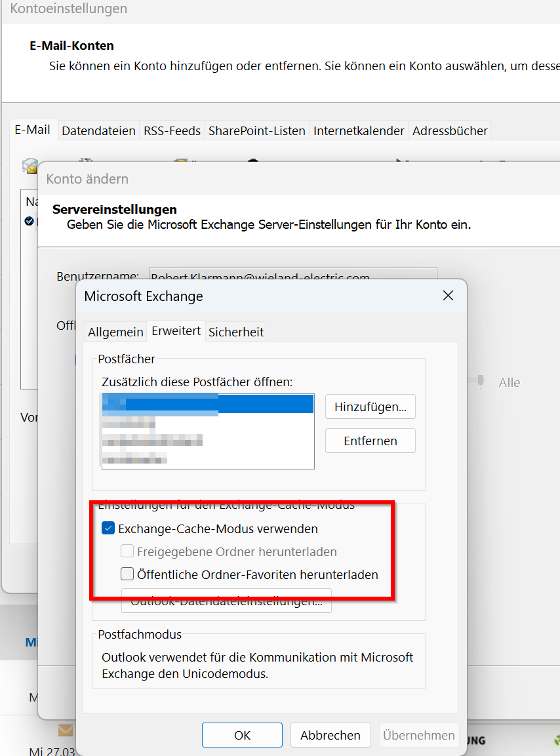Click the default account checkmark icon
Screen dimensions: 560x756
pyautogui.click(x=29, y=221)
